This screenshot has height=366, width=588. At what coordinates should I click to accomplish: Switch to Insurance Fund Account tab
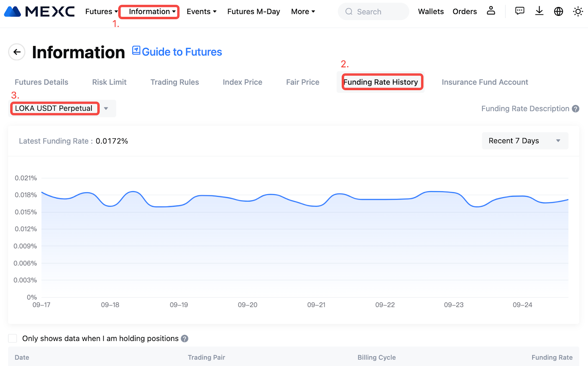(484, 82)
